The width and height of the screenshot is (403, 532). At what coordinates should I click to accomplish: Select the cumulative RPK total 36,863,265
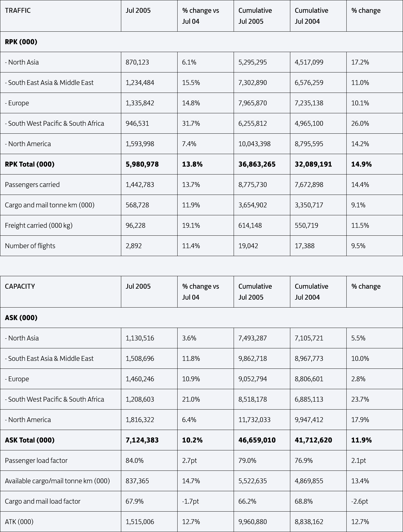tap(262, 164)
